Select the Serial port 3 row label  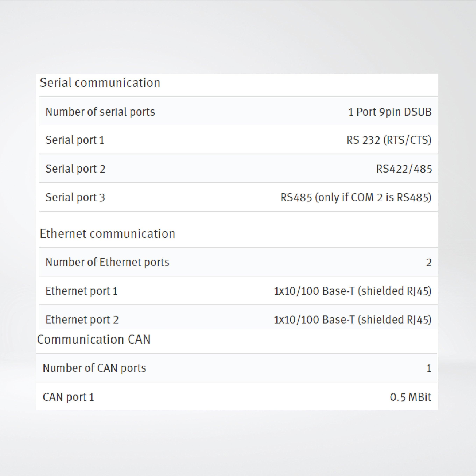[75, 198]
